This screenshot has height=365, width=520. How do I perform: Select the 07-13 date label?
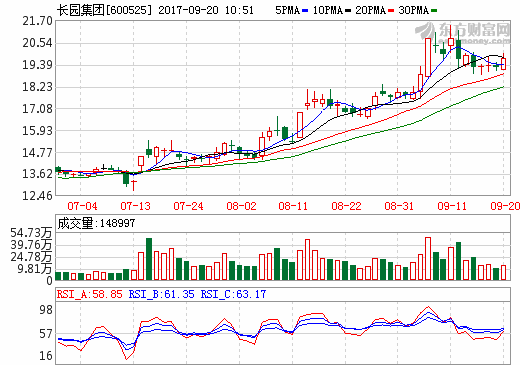pyautogui.click(x=135, y=206)
